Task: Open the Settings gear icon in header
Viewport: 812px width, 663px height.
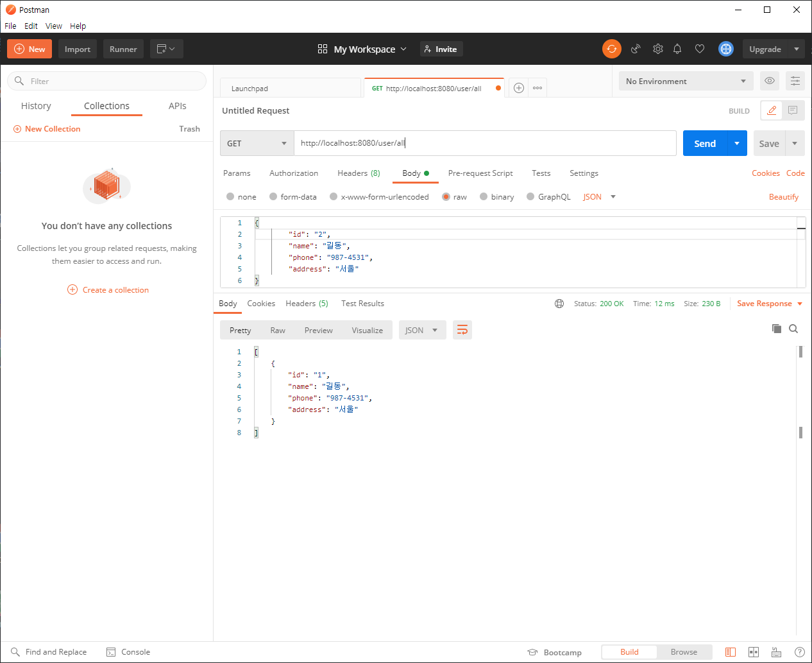Action: pyautogui.click(x=658, y=49)
